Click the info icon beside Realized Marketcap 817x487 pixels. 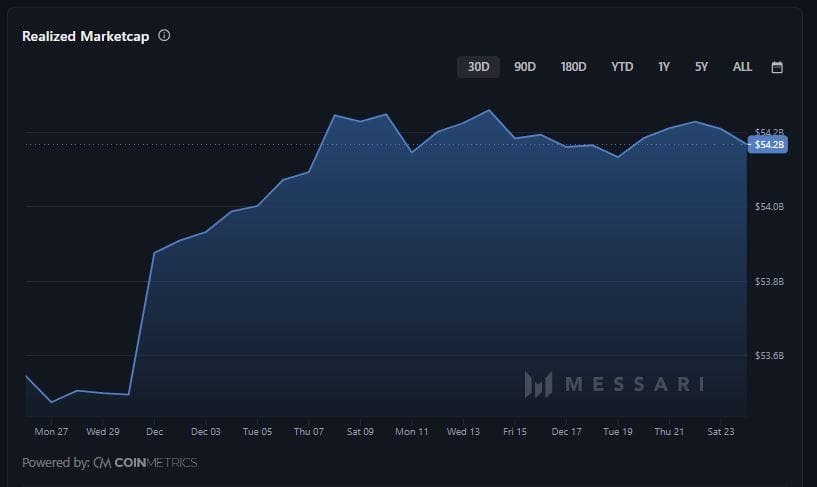(164, 35)
